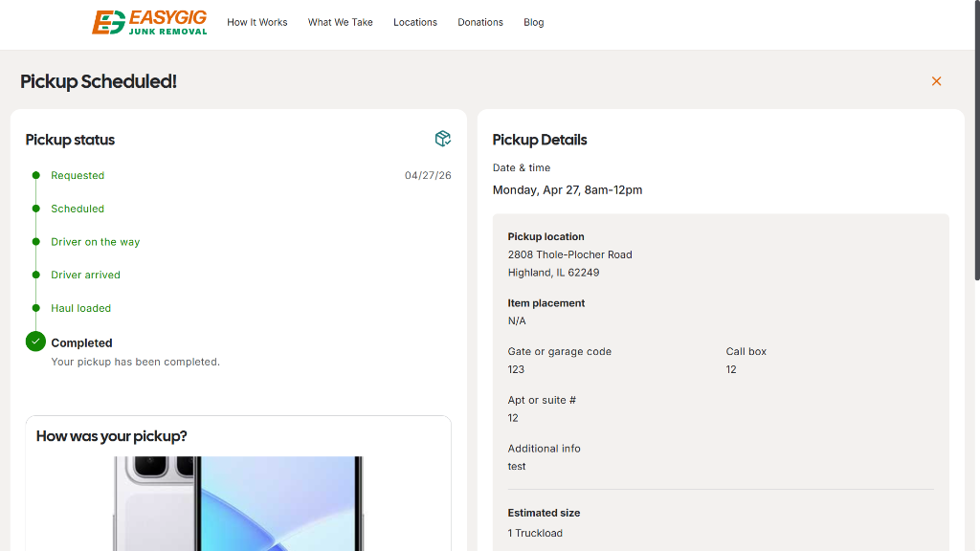The image size is (980, 551).
Task: Click the Pickup Scheduled! heading
Action: click(99, 82)
